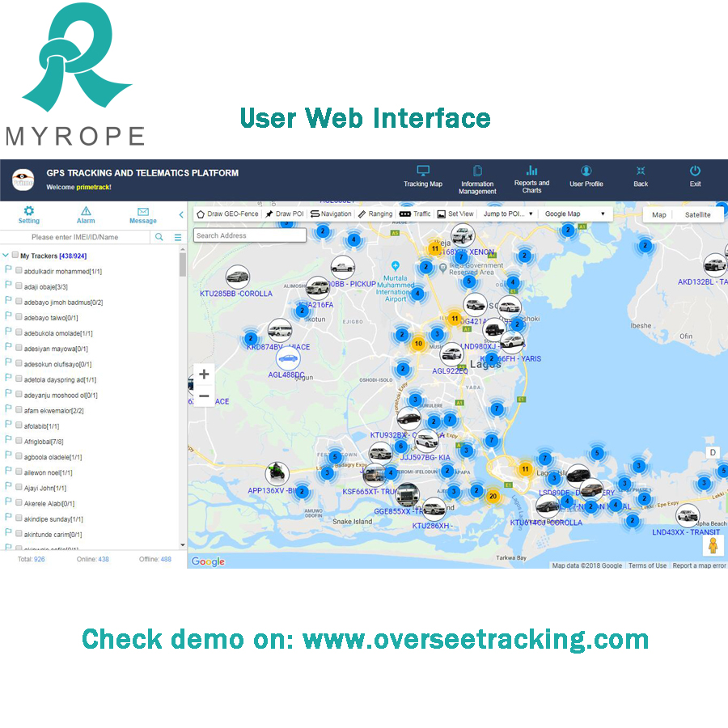Switch to Satellite view type
This screenshot has width=728, height=728.
[697, 215]
